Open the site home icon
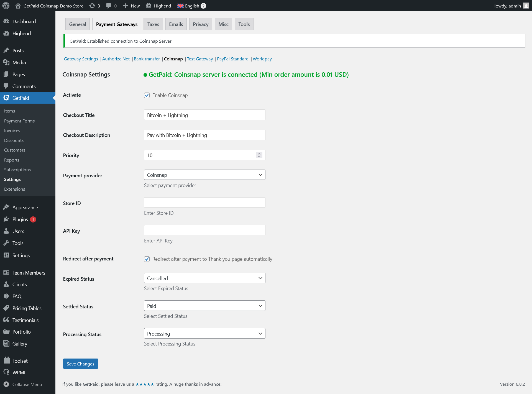This screenshot has width=532, height=394. pyautogui.click(x=18, y=6)
